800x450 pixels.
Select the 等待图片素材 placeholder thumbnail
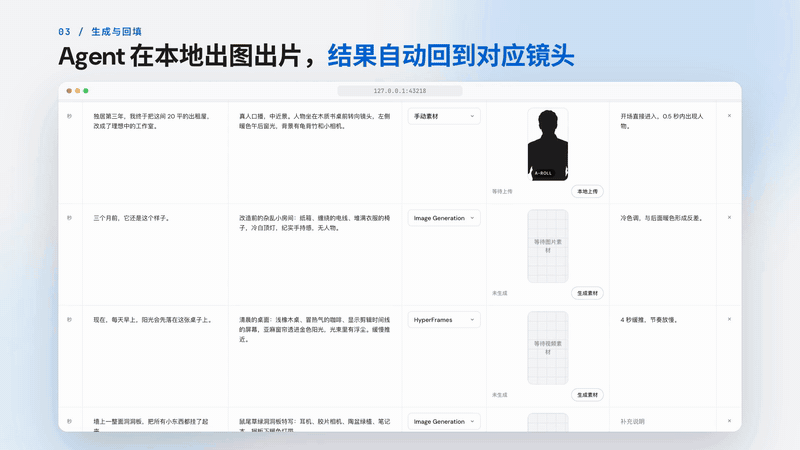[x=547, y=246]
